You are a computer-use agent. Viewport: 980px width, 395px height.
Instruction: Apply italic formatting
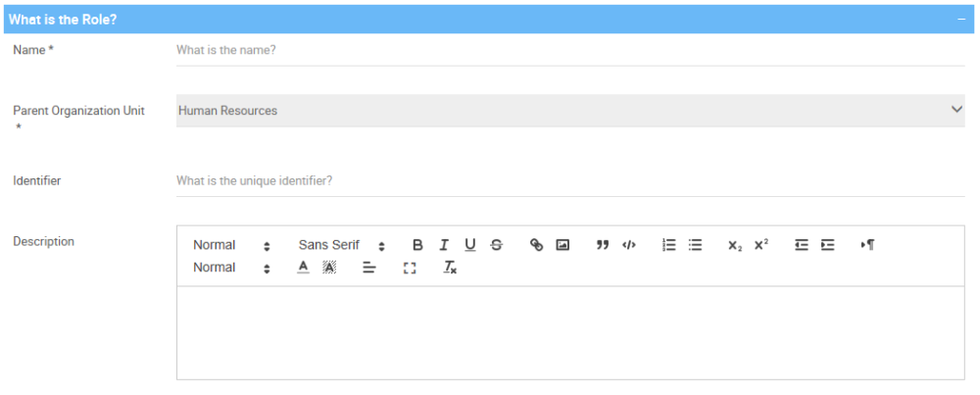tap(444, 245)
